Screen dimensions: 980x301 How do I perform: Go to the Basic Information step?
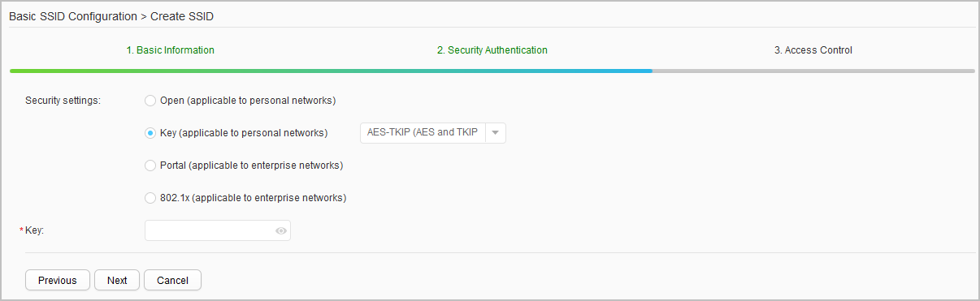click(x=171, y=50)
